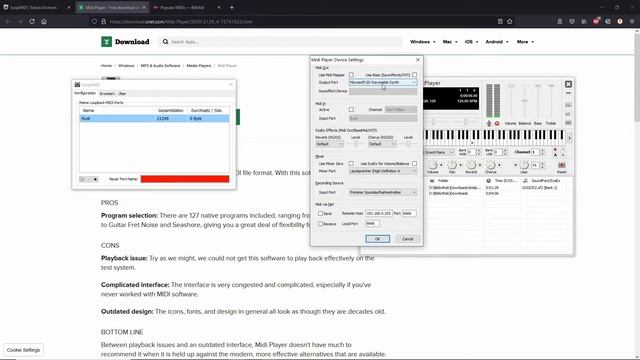This screenshot has width=640, height=360.
Task: Click the red Neuer Port-Name field
Action: pyautogui.click(x=185, y=179)
